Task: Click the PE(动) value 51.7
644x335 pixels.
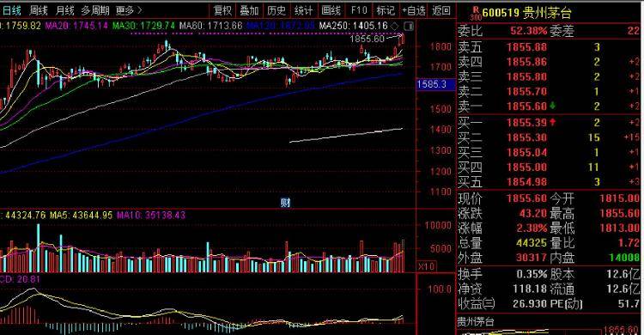Action: pos(629,304)
